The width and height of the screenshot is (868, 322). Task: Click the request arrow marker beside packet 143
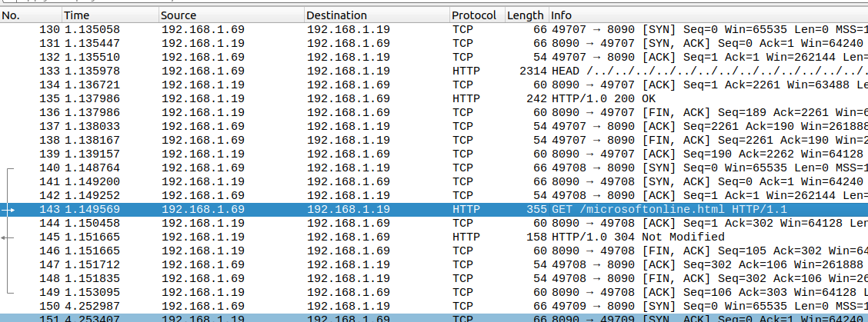click(x=8, y=209)
